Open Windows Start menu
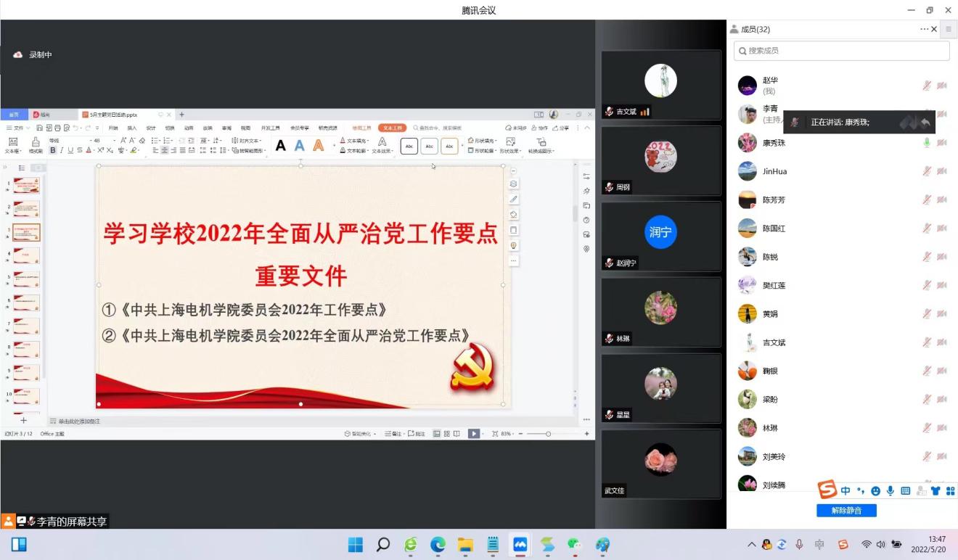Screen dimensions: 958x560 coord(356,544)
